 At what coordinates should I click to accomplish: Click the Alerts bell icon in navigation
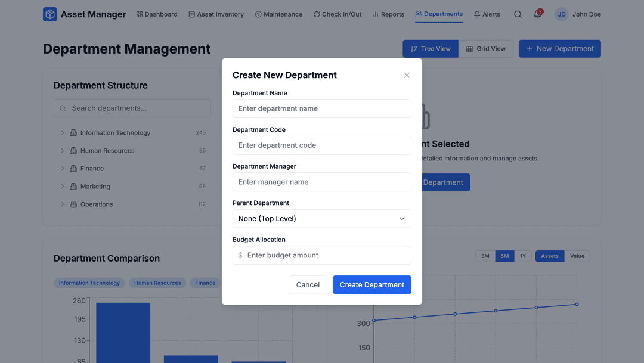coord(478,14)
